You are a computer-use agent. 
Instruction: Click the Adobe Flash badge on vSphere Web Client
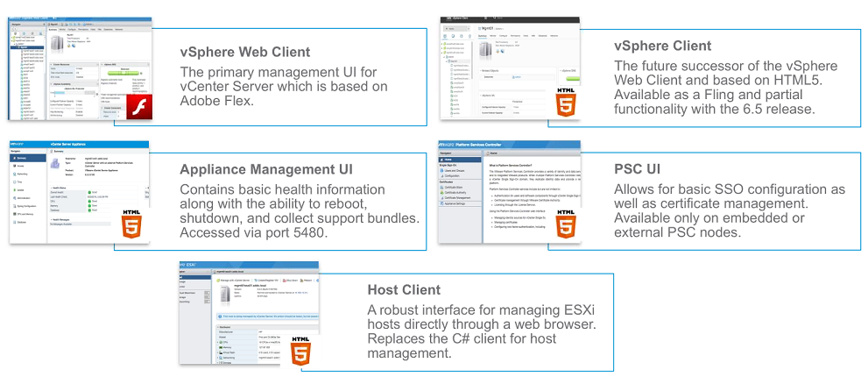pos(139,106)
